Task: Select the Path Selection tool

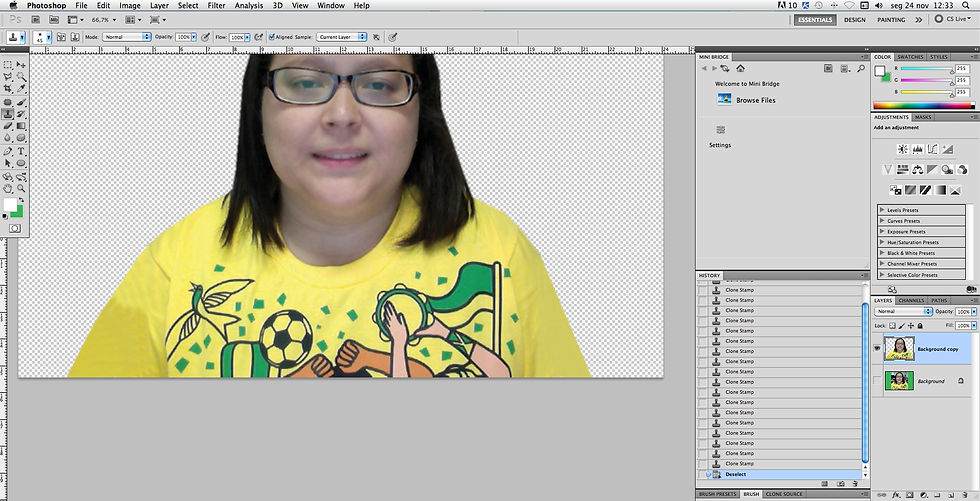Action: click(x=8, y=163)
